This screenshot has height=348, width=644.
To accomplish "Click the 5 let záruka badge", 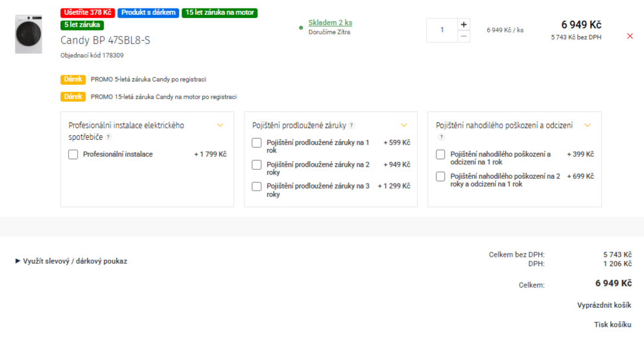I will 82,25.
